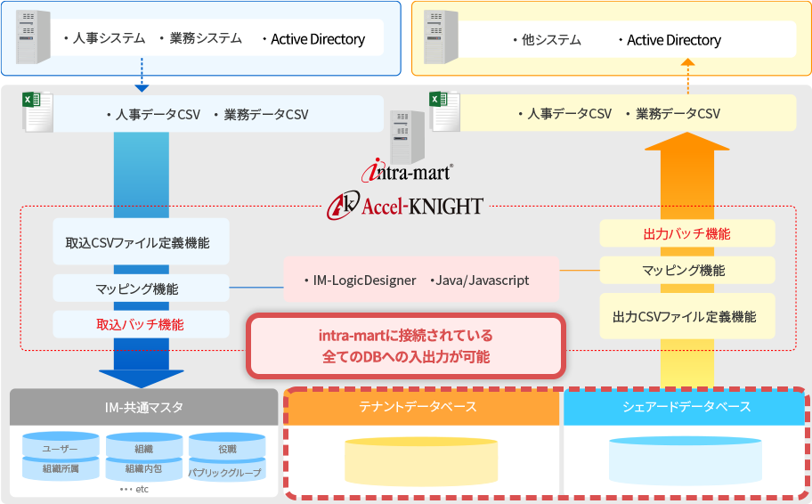This screenshot has width=812, height=504.
Task: Click the 役職 database cylinder
Action: pyautogui.click(x=227, y=446)
